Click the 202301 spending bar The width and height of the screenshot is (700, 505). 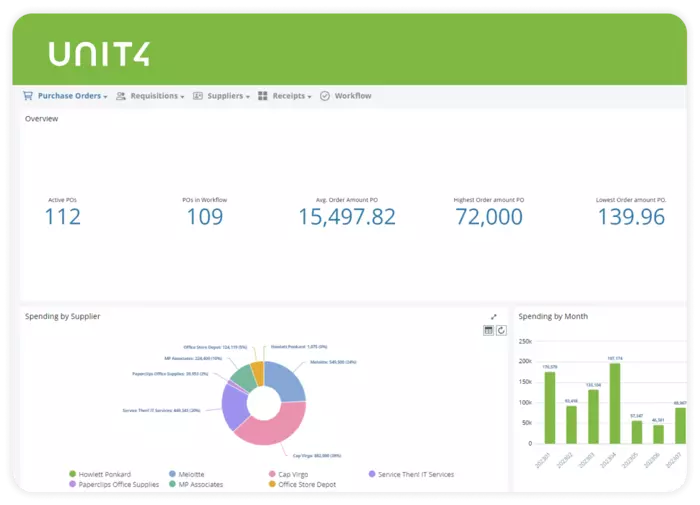pos(550,408)
